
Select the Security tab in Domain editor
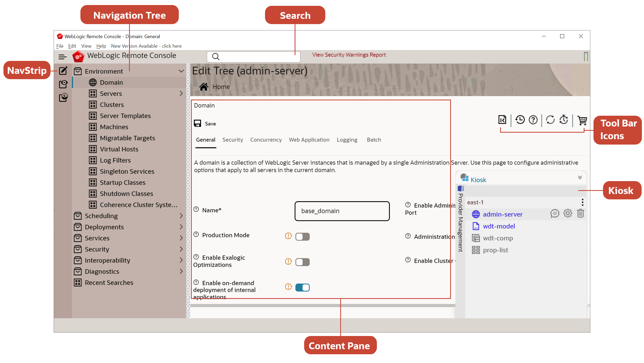[233, 140]
